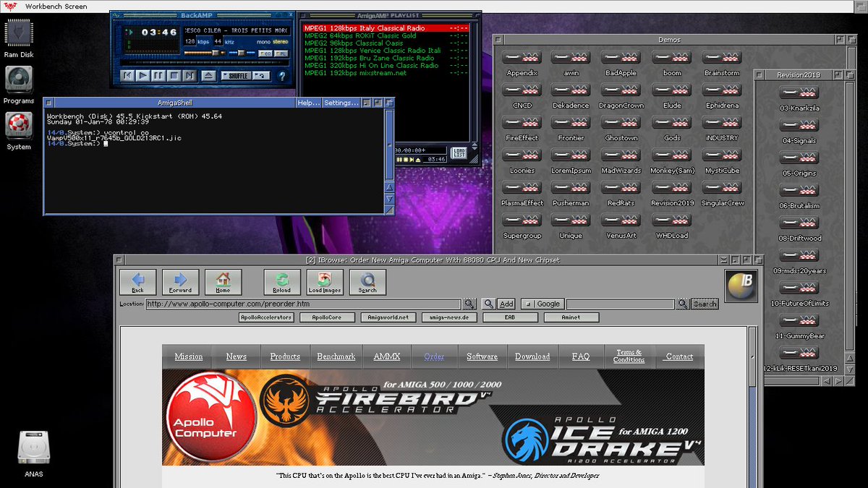Screen dimensions: 868x488
Task: Click the IBrowse globe logo
Action: (741, 286)
